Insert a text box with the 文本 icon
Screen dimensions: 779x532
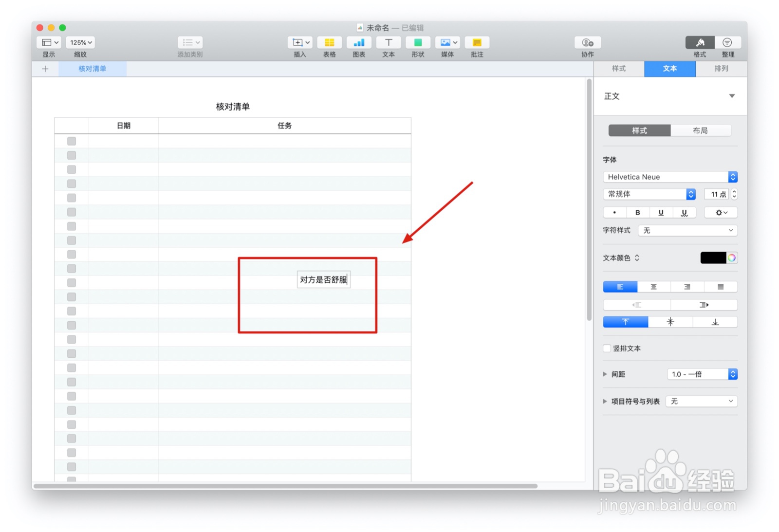pos(388,43)
